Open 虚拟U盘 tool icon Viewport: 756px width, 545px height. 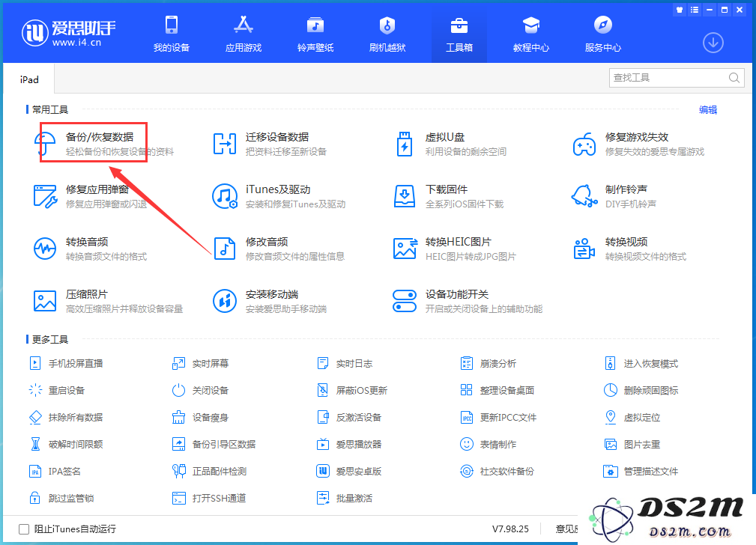coord(405,144)
